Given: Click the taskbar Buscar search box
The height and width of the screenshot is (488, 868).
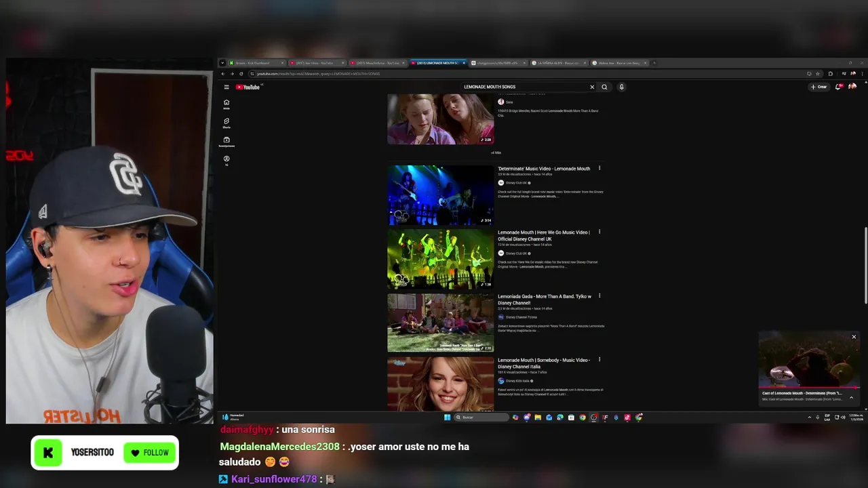Looking at the screenshot, I should (x=481, y=418).
